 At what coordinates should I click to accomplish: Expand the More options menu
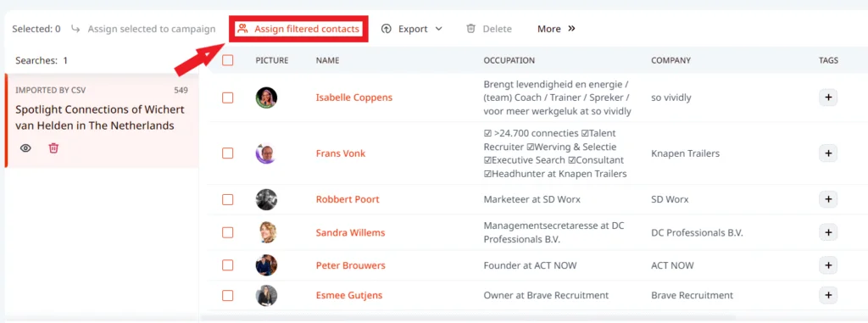[x=556, y=29]
